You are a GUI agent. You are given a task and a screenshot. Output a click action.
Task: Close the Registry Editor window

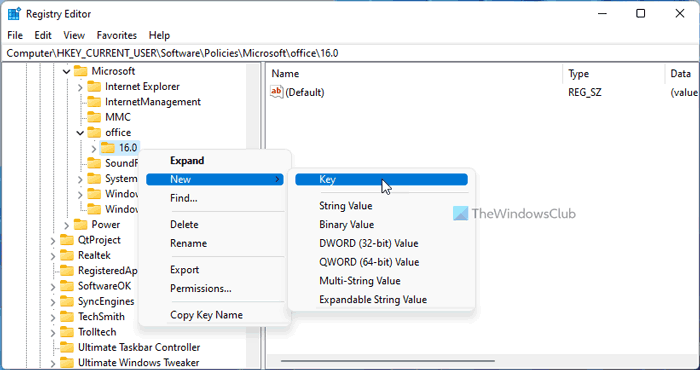click(x=679, y=14)
